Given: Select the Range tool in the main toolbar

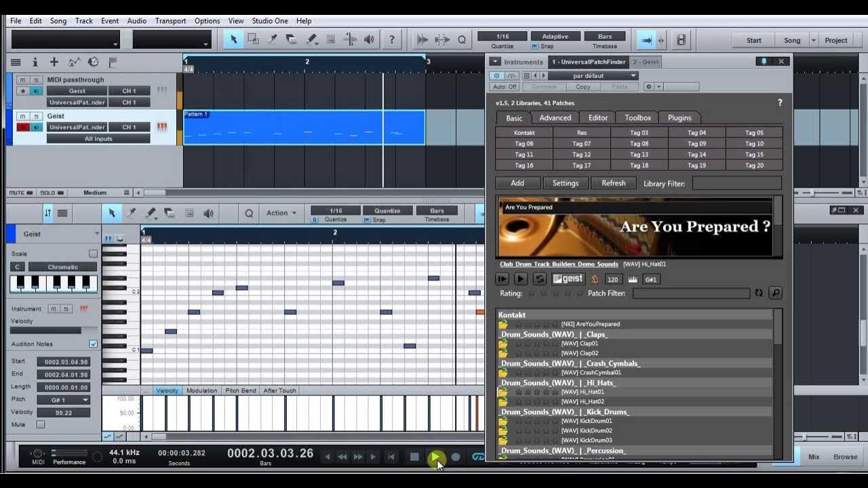Looking at the screenshot, I should coord(253,40).
